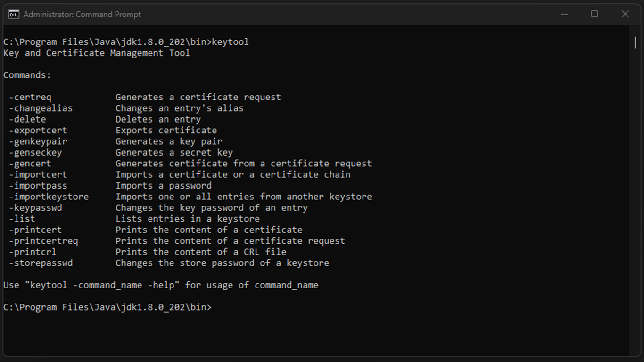Click the -certreq command text
This screenshot has height=362, width=644.
coord(30,97)
